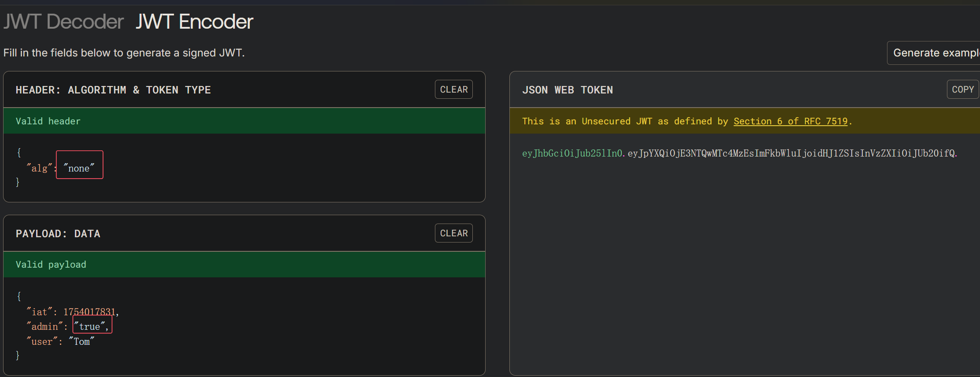Click the "user" key in payload editor

pyautogui.click(x=42, y=341)
